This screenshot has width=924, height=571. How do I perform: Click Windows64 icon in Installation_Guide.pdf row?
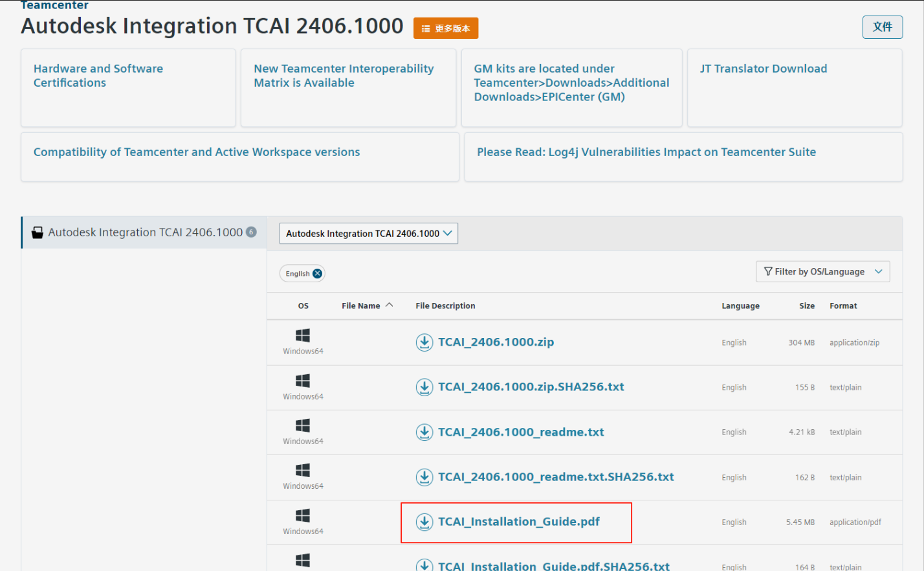pos(302,515)
